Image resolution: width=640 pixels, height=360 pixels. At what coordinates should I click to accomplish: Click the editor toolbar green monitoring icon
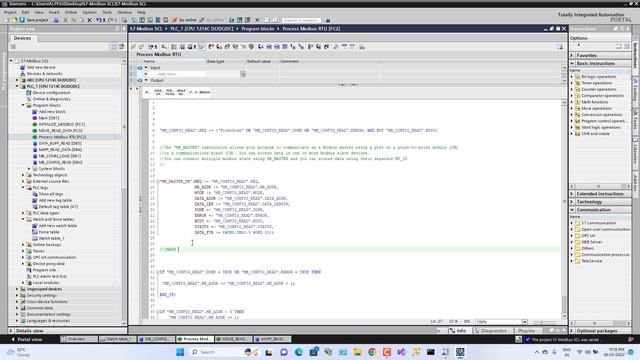pos(251,47)
